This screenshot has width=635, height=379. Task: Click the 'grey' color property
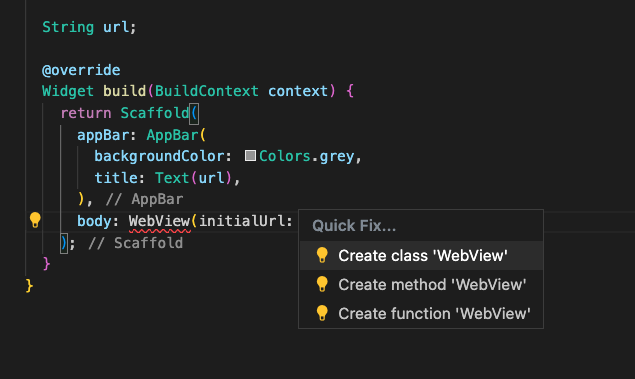[337, 156]
